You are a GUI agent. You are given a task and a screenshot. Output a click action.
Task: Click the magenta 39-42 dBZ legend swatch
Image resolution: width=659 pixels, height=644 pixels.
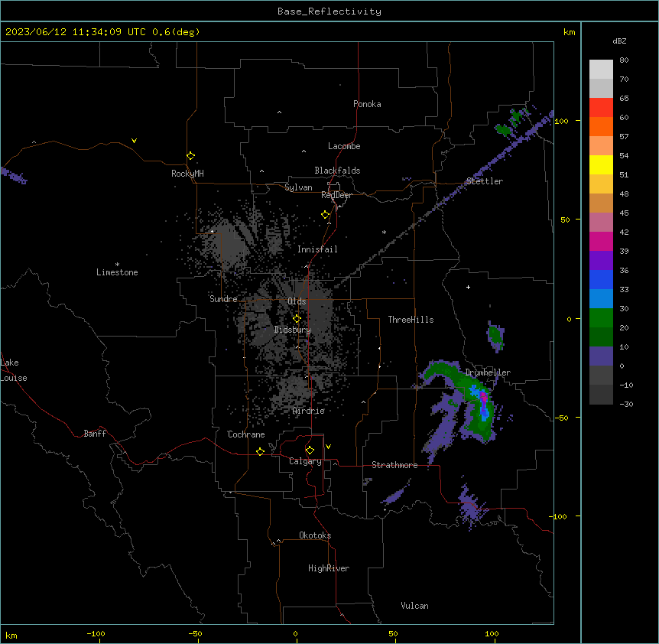coord(601,241)
